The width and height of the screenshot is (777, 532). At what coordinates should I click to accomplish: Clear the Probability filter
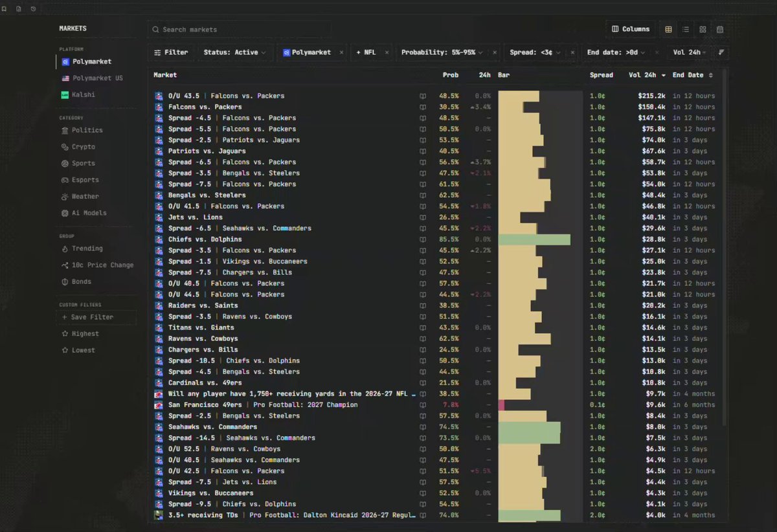(x=495, y=52)
